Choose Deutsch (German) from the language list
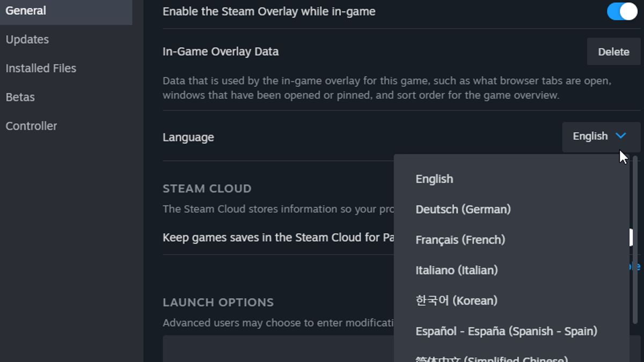Viewport: 644px width, 362px height. pos(463,209)
